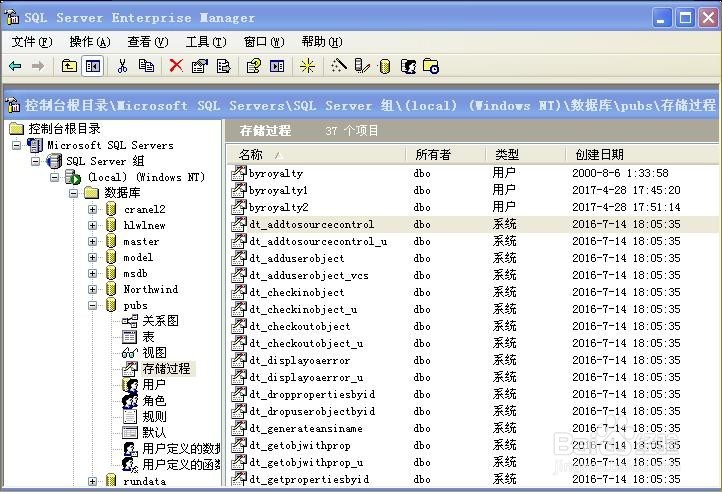This screenshot has width=722, height=492.
Task: Expand the master database
Action: tap(93, 241)
